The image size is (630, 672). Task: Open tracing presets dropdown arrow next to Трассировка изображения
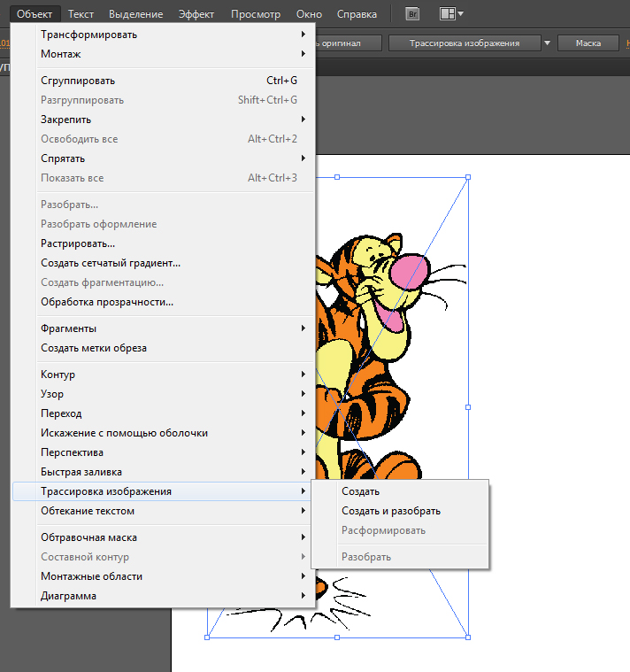coord(548,42)
